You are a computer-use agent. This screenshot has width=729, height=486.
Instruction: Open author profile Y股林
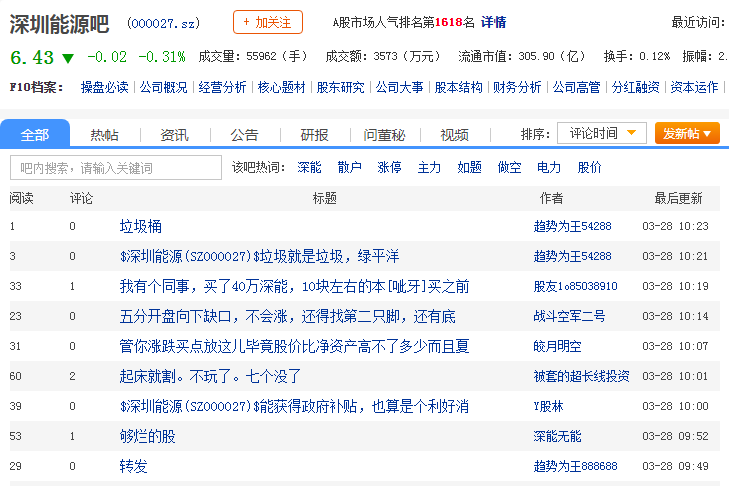point(549,406)
